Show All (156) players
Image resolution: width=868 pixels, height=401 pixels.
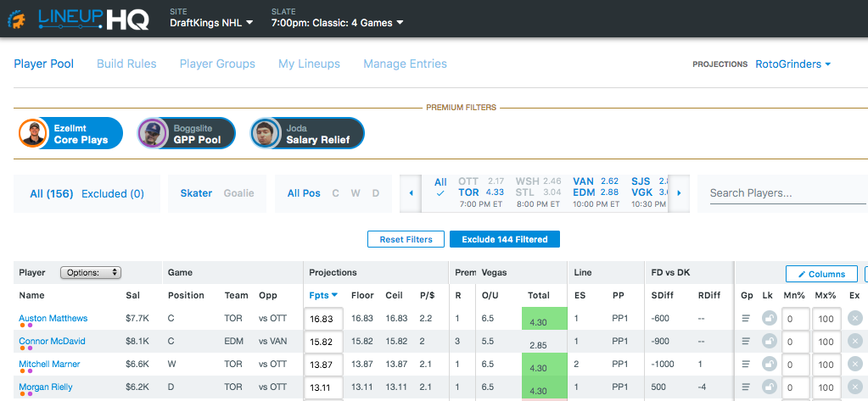pyautogui.click(x=52, y=193)
